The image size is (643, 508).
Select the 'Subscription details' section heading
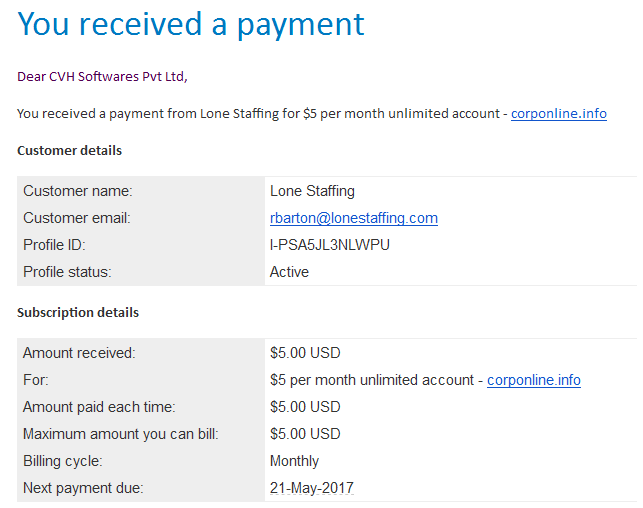pos(78,313)
